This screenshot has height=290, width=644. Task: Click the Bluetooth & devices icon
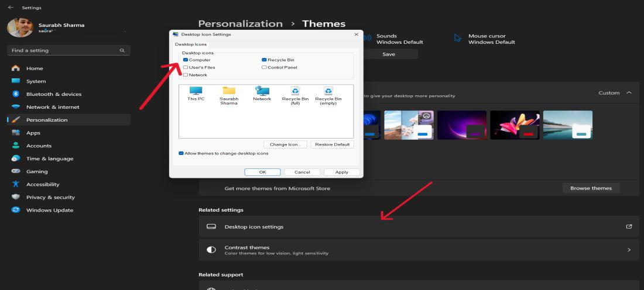[16, 94]
